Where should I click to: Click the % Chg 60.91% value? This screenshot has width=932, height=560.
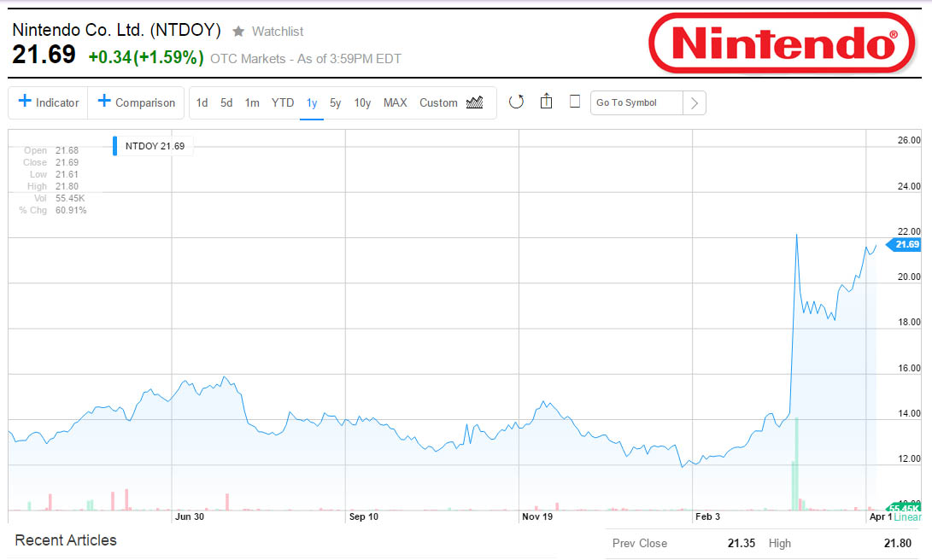71,210
